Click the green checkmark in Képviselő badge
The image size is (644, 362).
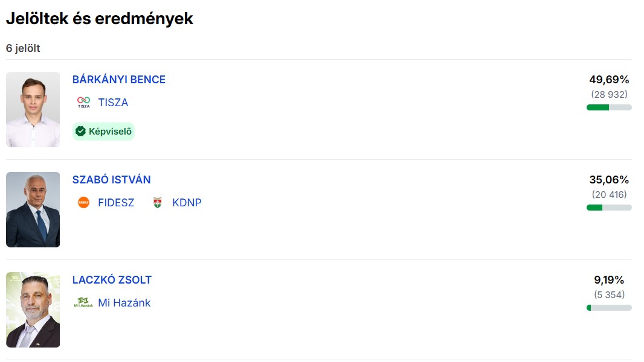80,132
